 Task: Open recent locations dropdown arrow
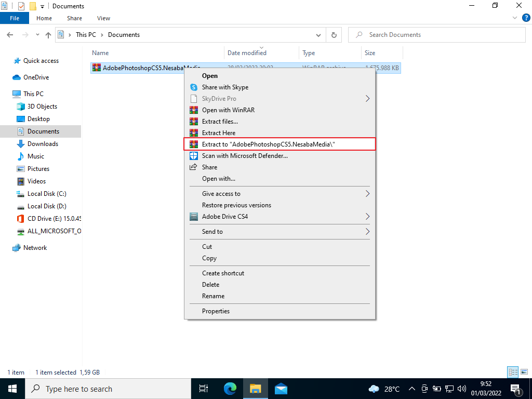pyautogui.click(x=37, y=35)
